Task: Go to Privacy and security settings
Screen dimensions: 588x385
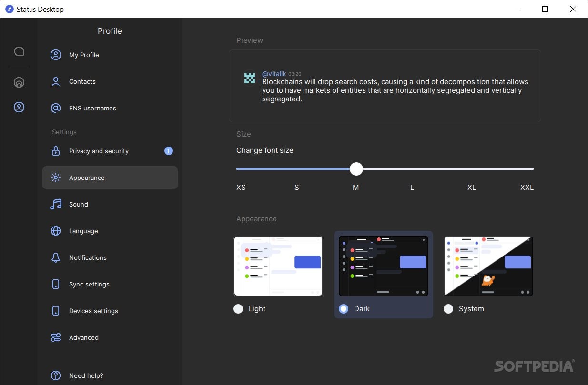Action: (x=110, y=151)
